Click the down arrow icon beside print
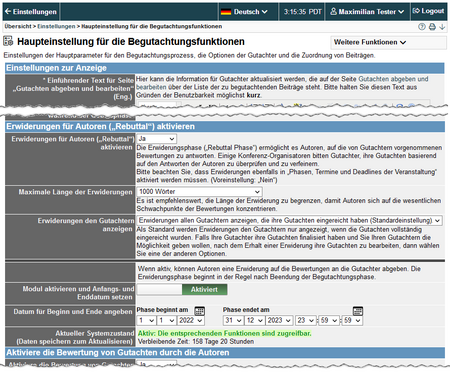This screenshot has width=450, height=373. point(442,27)
